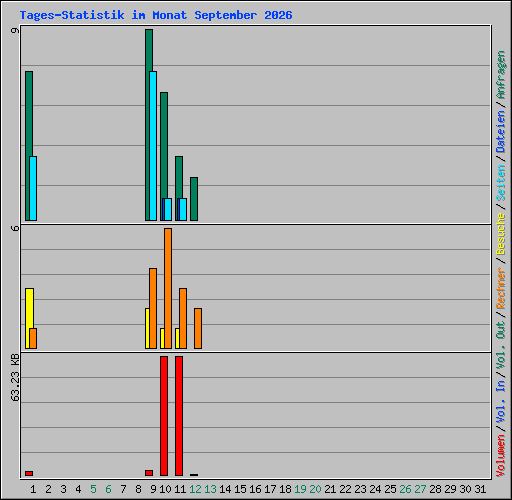Click the orange Rechner bar for day 12

click(198, 328)
